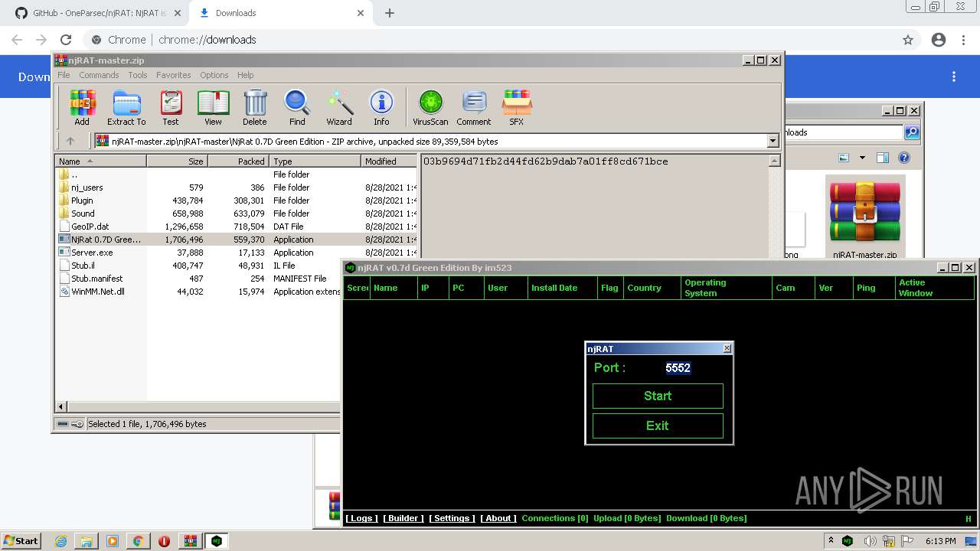Sort file list by Name column
Screen dimensions: 980x551
(x=100, y=161)
